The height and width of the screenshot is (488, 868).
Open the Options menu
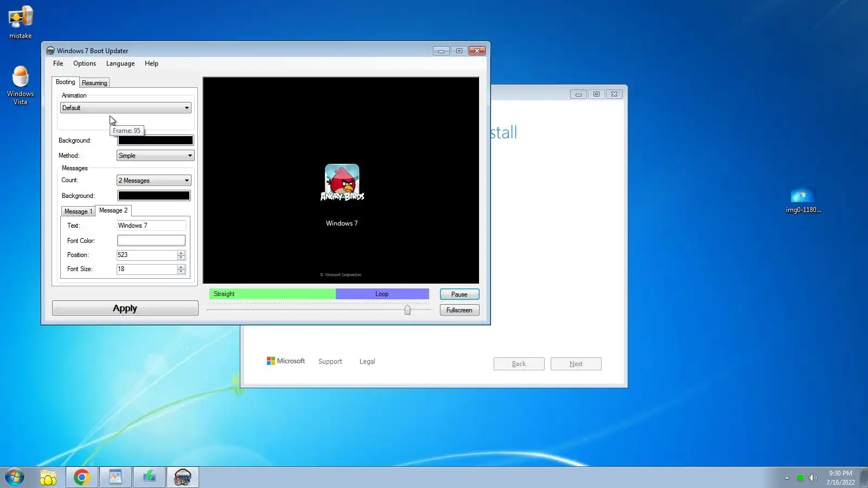(x=85, y=63)
